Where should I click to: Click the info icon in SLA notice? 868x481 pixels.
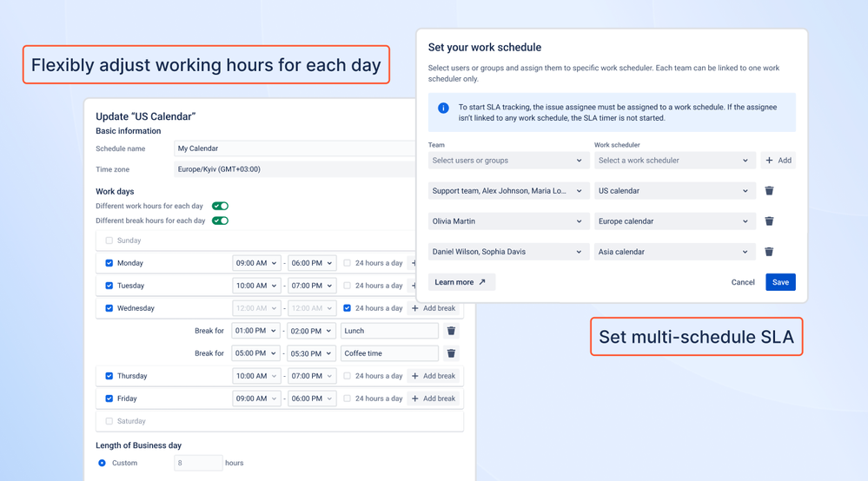point(443,108)
